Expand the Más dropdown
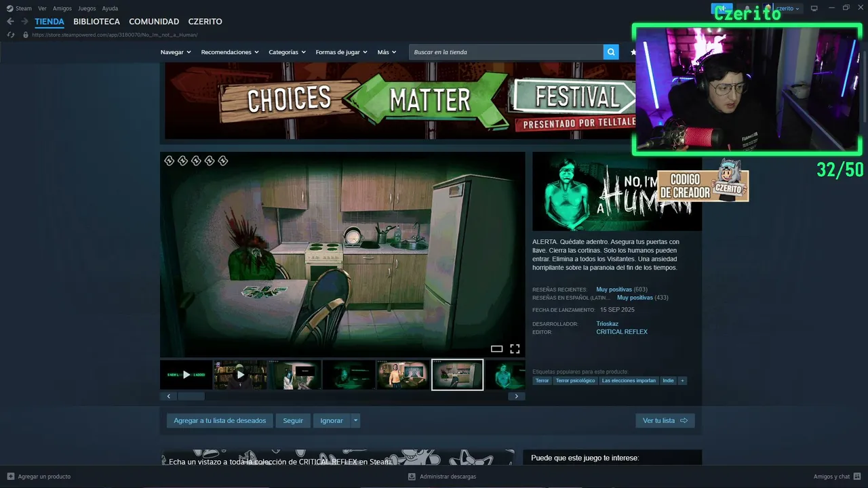This screenshot has width=868, height=488. (387, 52)
